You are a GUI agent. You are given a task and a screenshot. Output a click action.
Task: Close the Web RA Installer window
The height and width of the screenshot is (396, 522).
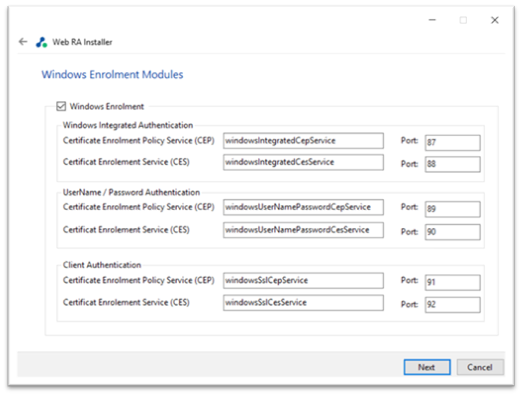click(495, 20)
